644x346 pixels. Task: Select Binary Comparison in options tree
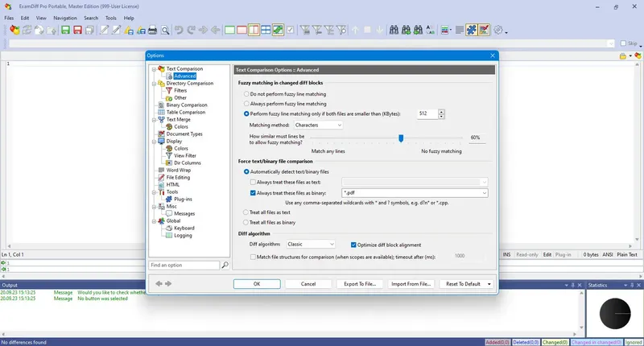(187, 105)
